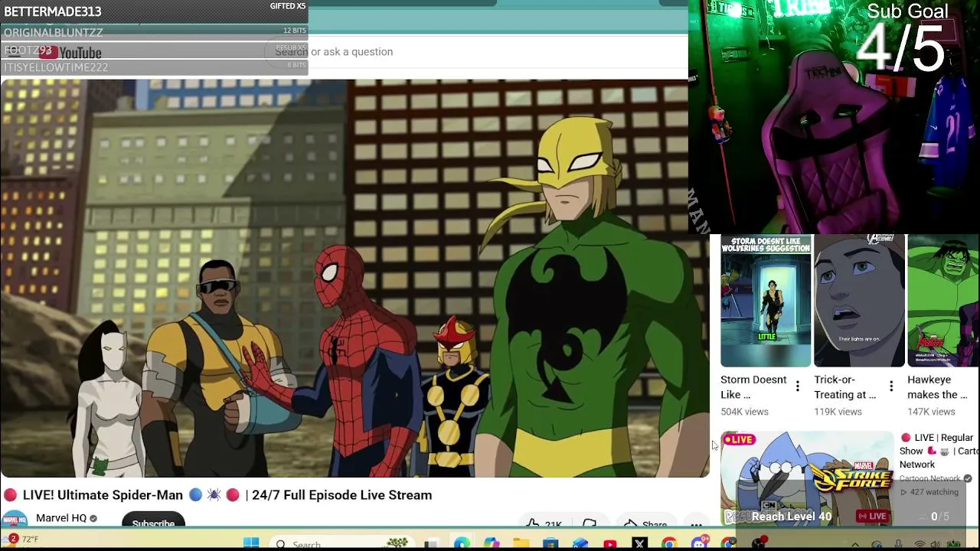Click the 'LIVE | Regular Show' video title
The width and height of the screenshot is (980, 551).
coord(939,451)
